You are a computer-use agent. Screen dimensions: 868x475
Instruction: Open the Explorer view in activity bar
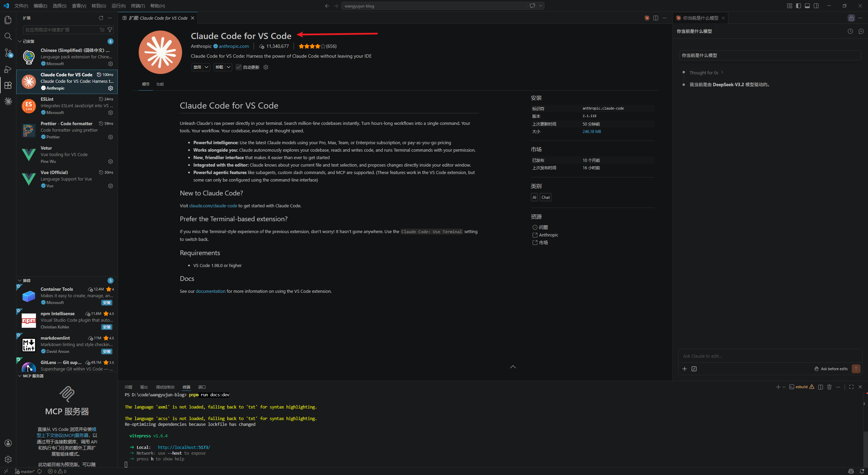(8, 20)
